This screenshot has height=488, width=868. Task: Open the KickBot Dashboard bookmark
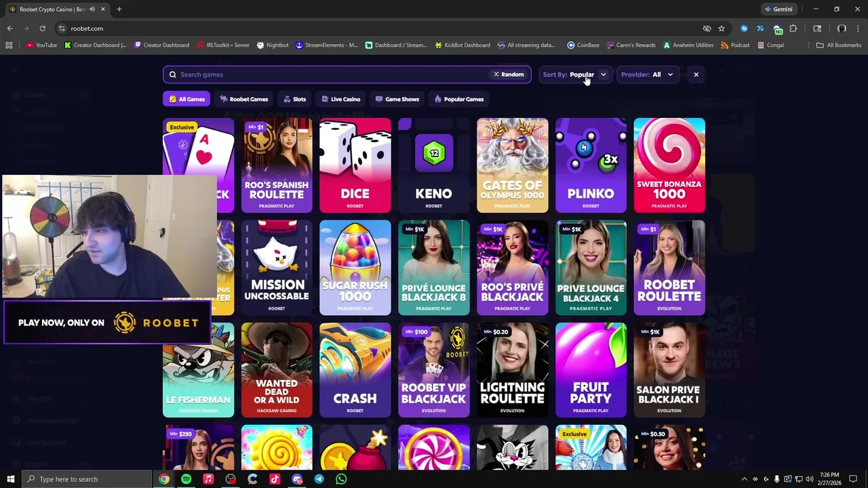[462, 45]
